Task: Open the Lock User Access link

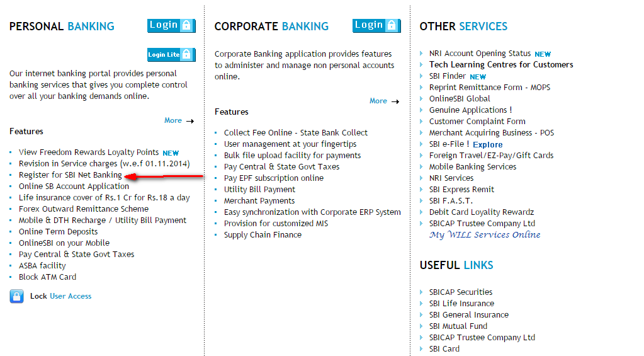Action: (61, 296)
